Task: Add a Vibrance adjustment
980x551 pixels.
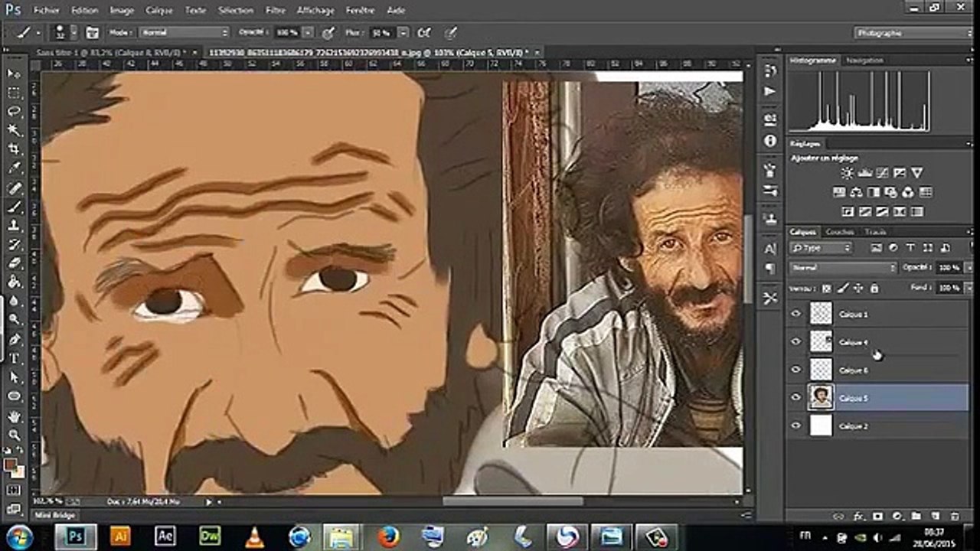Action: pos(917,173)
